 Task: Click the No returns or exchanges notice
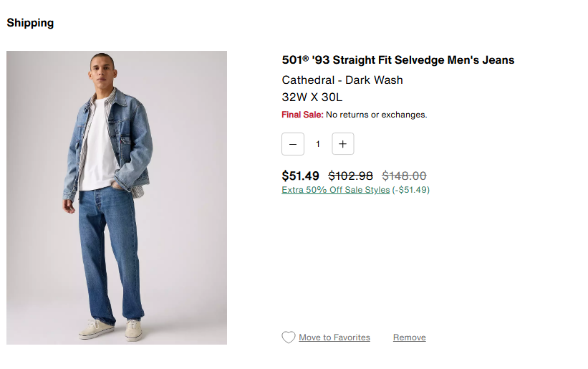pyautogui.click(x=376, y=115)
